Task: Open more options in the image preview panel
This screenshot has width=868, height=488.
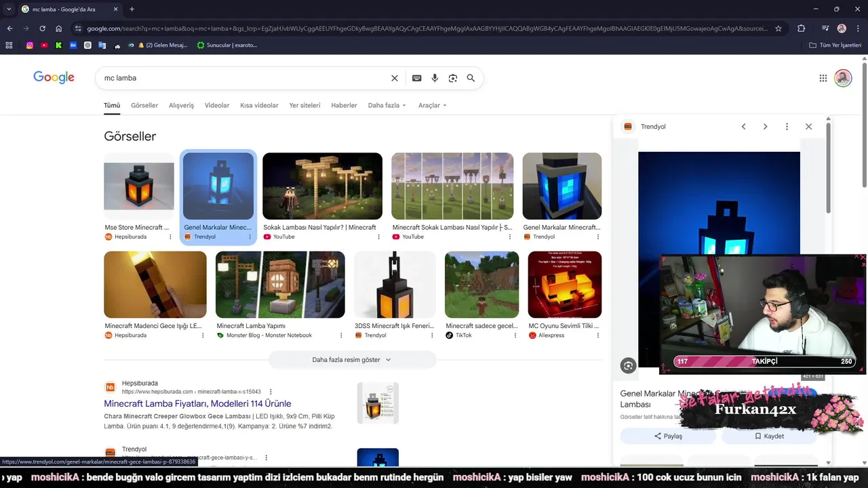Action: click(x=787, y=127)
